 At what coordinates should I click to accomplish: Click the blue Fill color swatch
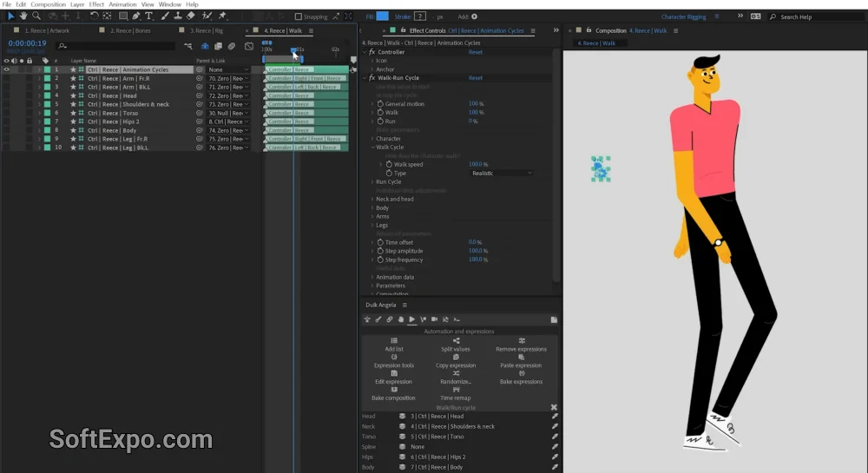(382, 16)
